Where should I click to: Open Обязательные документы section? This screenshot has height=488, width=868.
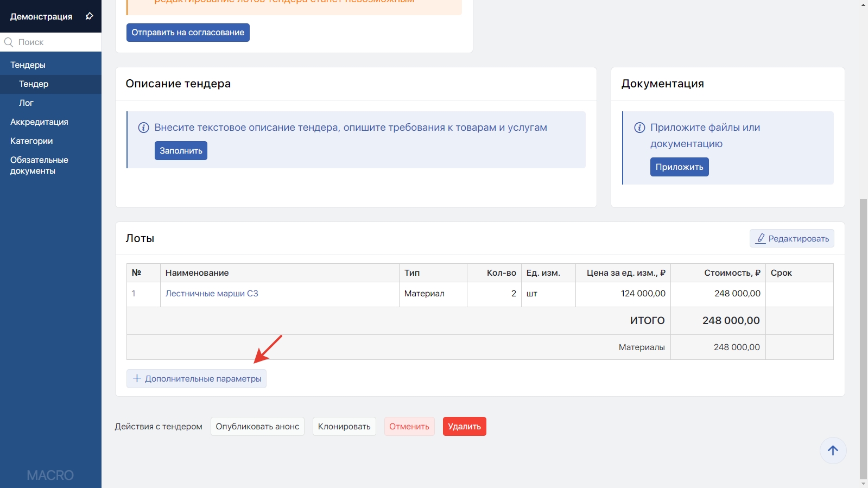click(39, 166)
